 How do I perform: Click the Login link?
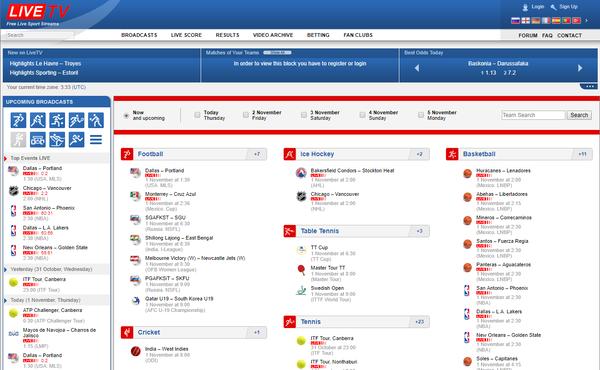pos(537,7)
